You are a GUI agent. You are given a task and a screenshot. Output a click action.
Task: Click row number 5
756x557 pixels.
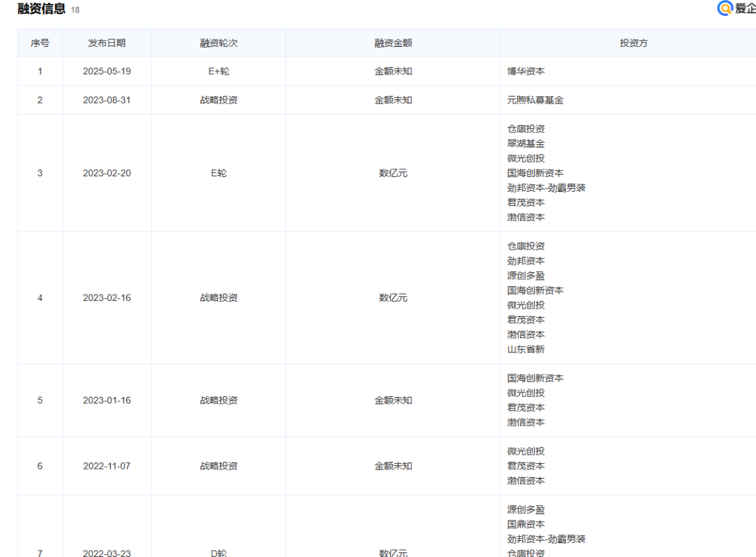tap(40, 400)
